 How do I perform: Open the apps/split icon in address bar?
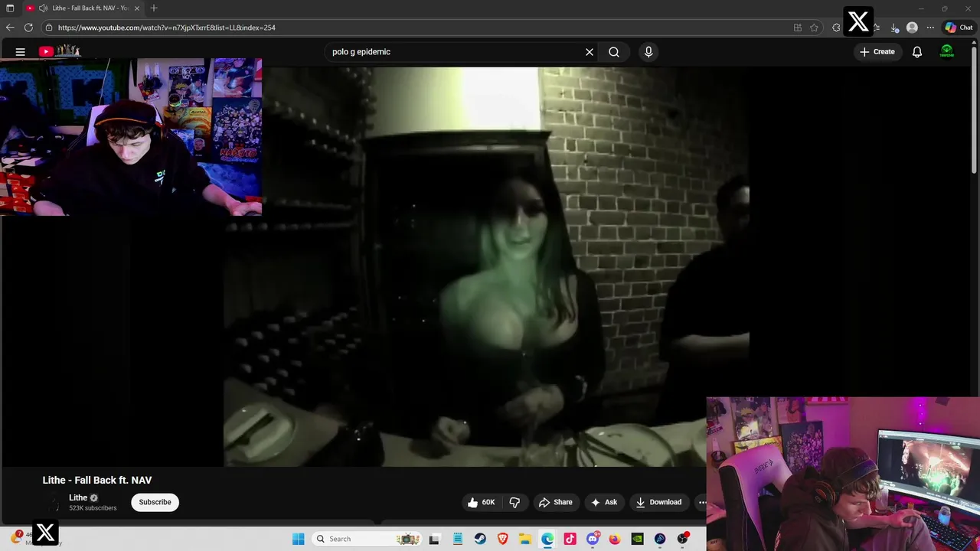pos(798,28)
